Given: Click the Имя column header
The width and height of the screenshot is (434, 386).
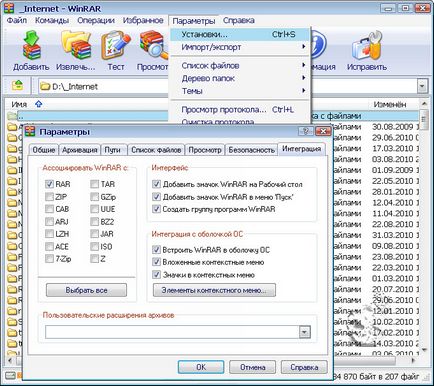Looking at the screenshot, I should click(19, 104).
